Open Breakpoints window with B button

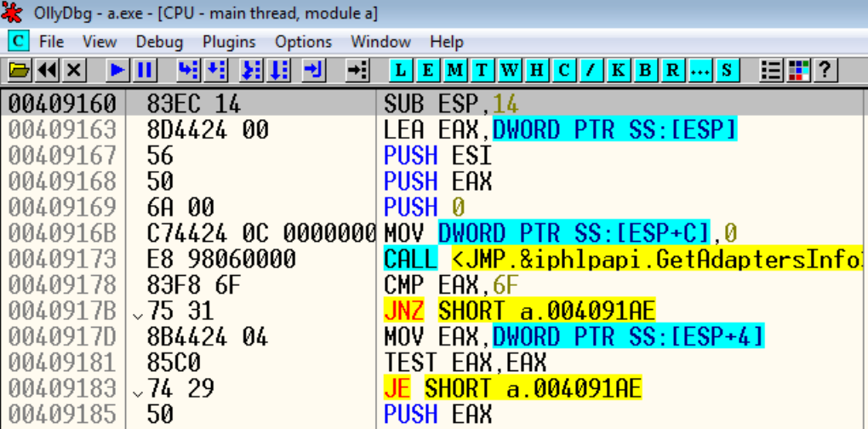[x=645, y=70]
